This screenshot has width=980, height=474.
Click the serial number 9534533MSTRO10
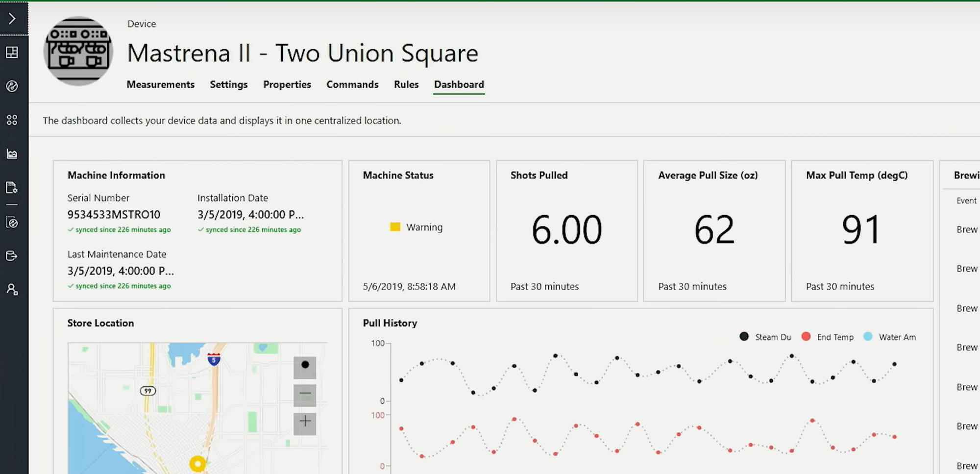click(114, 214)
